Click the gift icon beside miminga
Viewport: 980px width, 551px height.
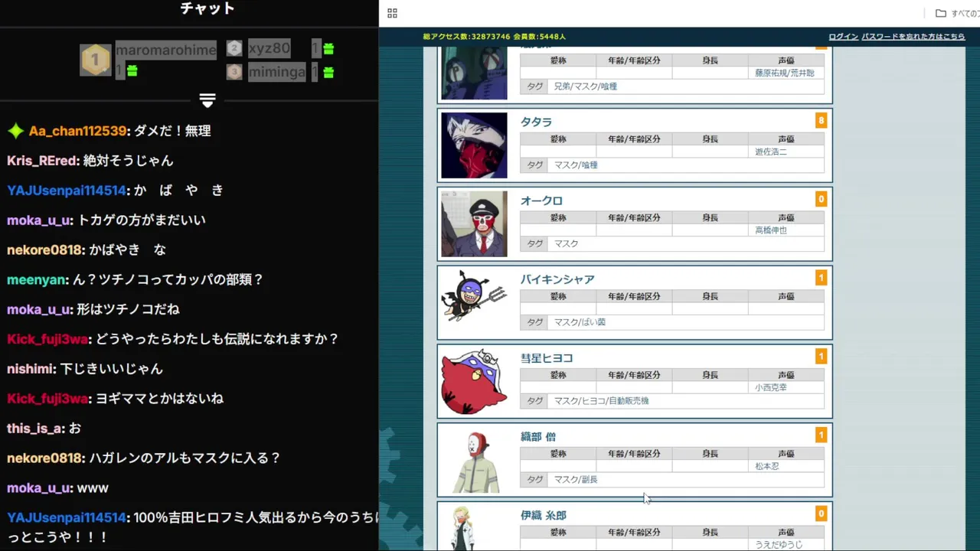click(328, 73)
